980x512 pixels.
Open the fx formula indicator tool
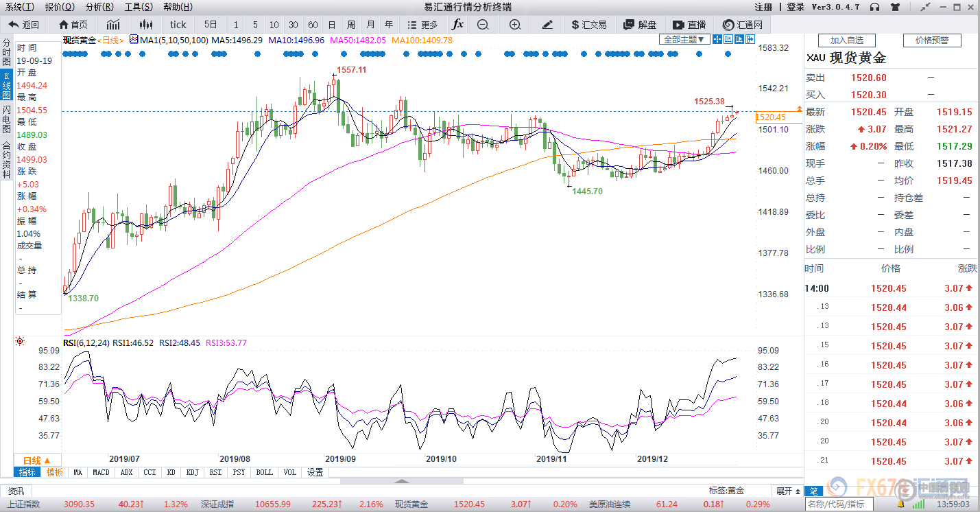click(458, 24)
